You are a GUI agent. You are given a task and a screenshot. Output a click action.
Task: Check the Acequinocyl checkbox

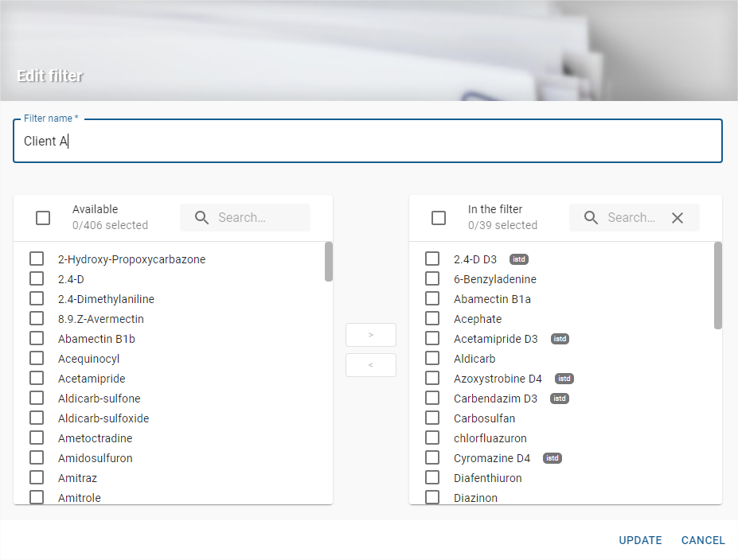[37, 359]
